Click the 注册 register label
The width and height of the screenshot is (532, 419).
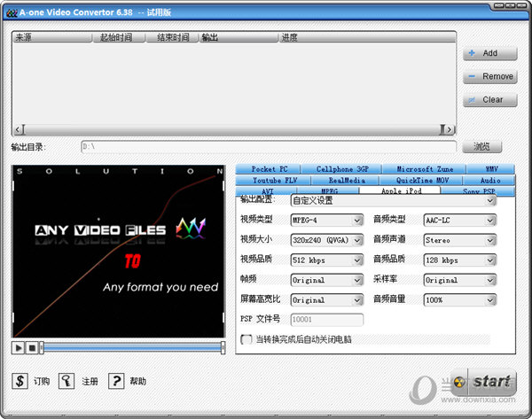pos(90,382)
